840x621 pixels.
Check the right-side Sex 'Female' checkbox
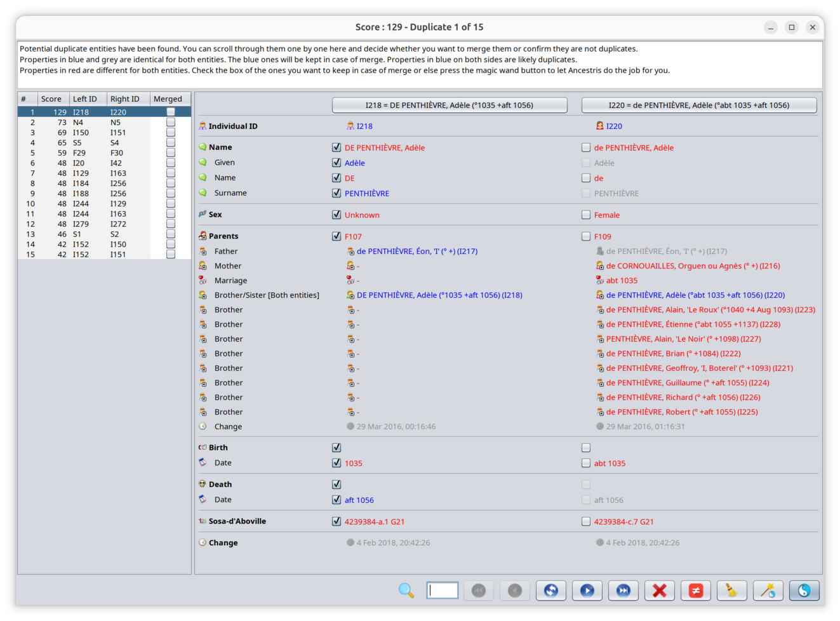(586, 215)
